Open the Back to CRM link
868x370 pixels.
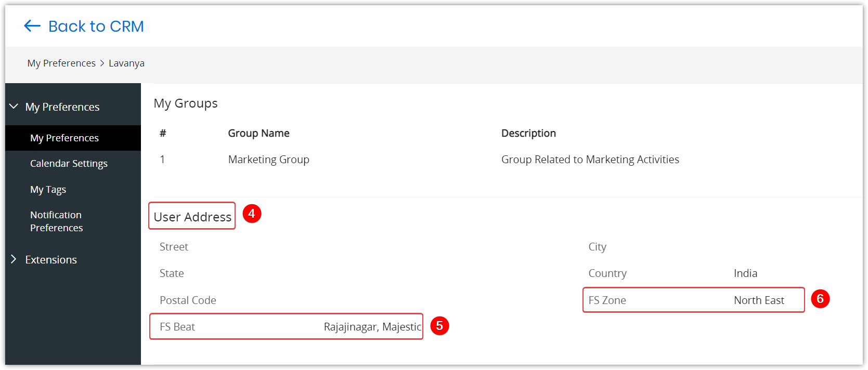tap(96, 26)
